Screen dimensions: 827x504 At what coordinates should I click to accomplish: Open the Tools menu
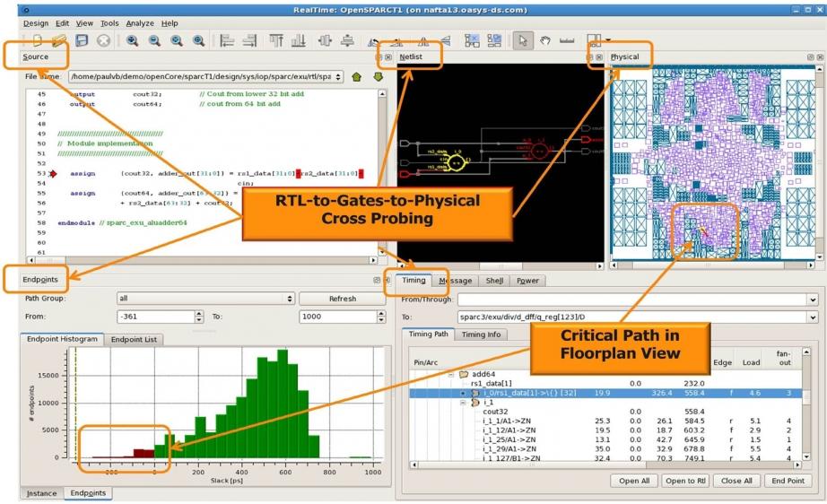click(109, 23)
